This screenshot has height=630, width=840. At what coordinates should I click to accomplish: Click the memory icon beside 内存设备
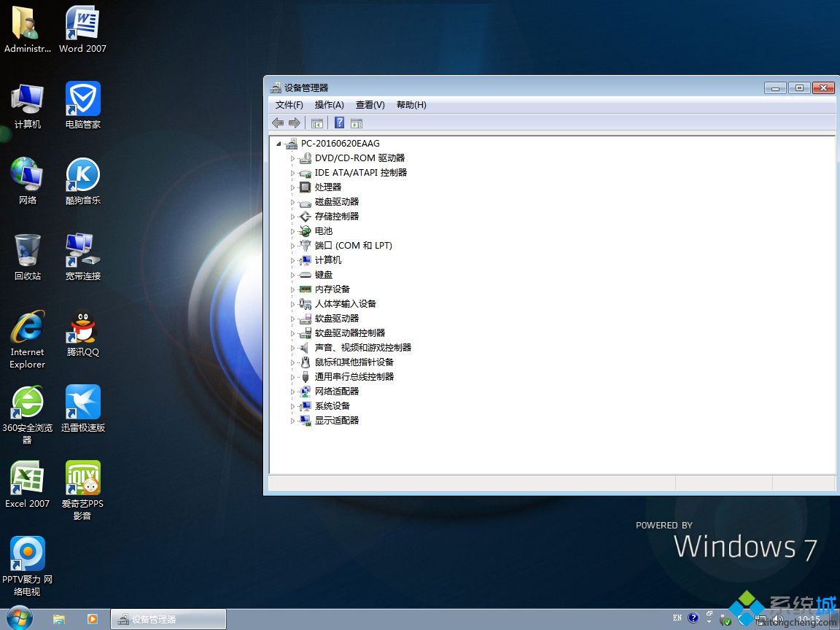(x=306, y=289)
